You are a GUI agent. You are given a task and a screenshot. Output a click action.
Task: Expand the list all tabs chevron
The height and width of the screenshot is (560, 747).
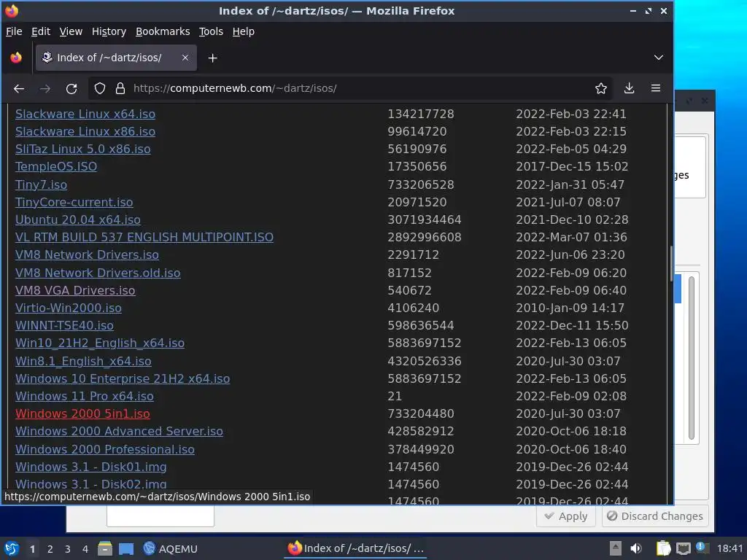pyautogui.click(x=659, y=58)
